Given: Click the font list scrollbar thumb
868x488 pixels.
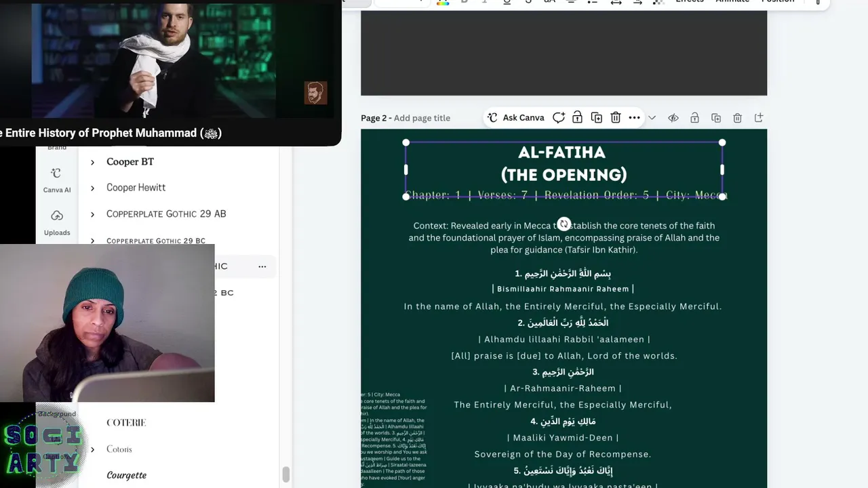Looking at the screenshot, I should pos(286,474).
